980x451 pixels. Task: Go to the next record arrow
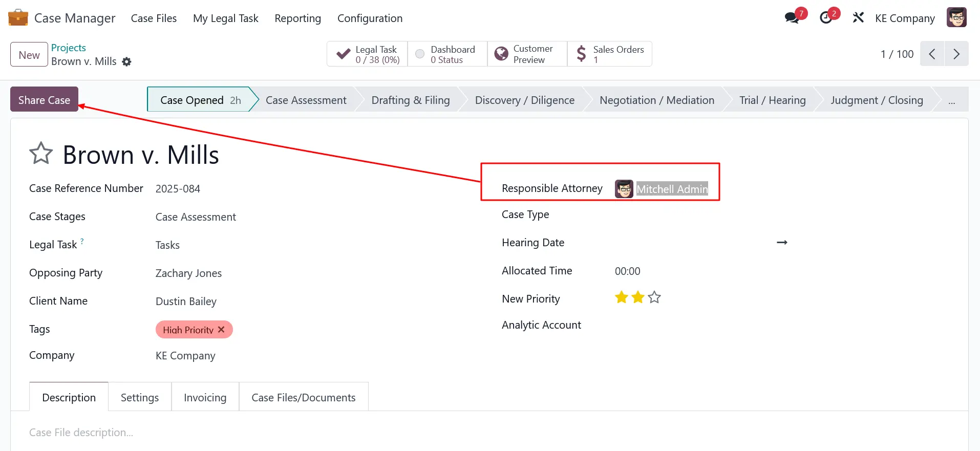point(956,54)
